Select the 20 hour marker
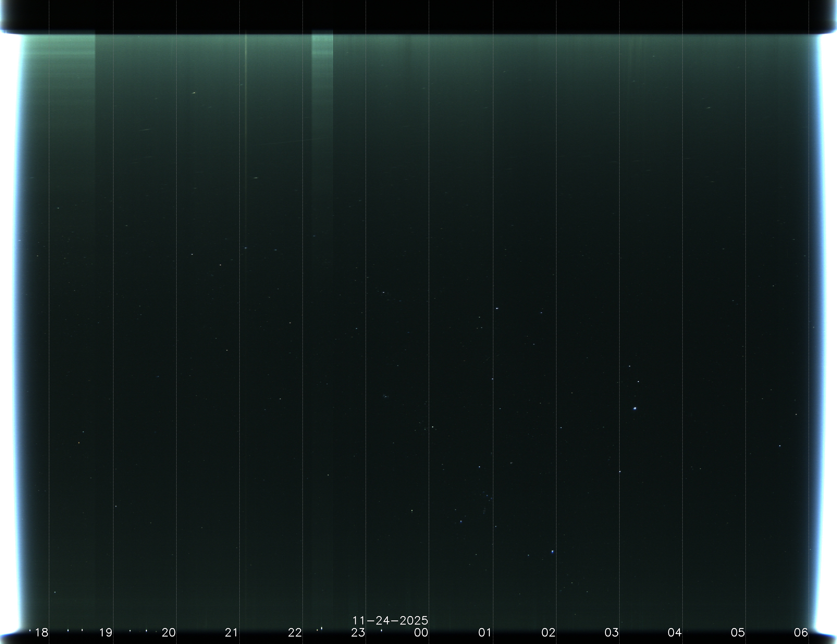Screen dimensions: 837x644 [169, 633]
